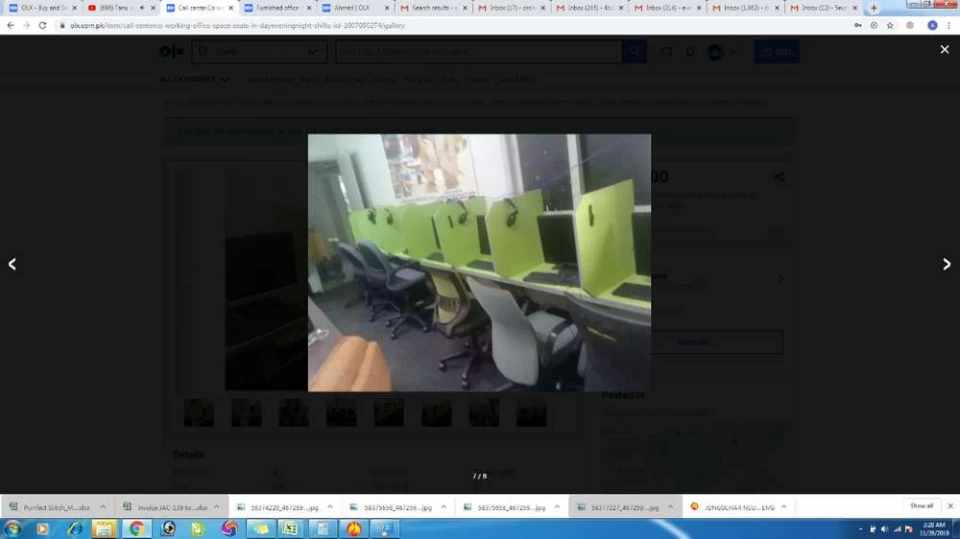Open the Chrome profile avatar
This screenshot has width=960, height=539.
tap(932, 26)
